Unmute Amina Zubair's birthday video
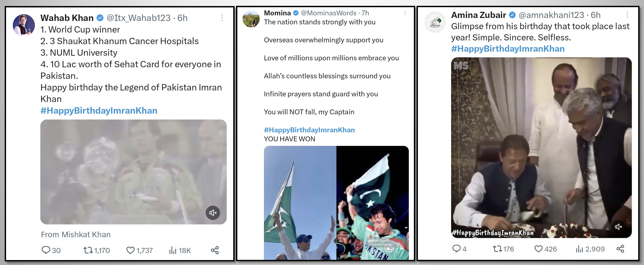Screen dimensions: 644x265 [x=618, y=227]
